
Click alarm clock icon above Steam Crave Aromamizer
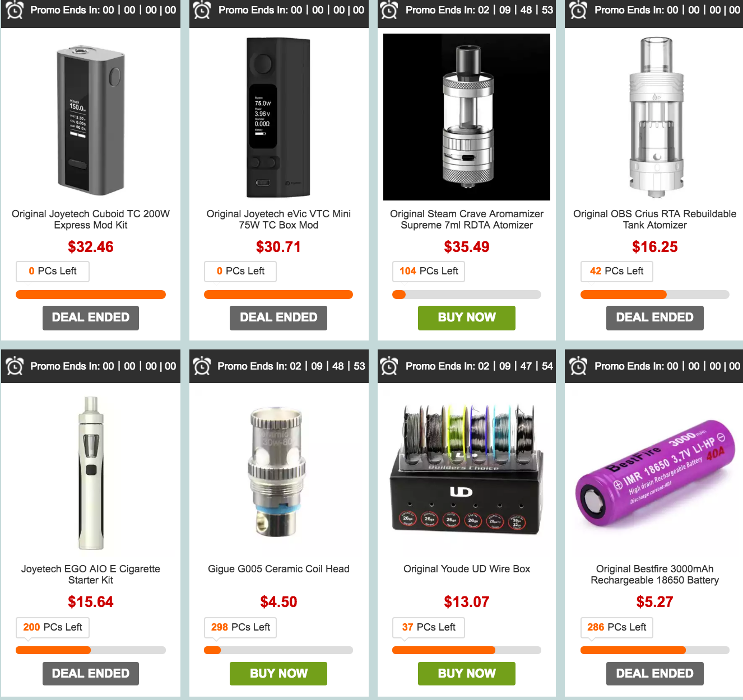pos(389,10)
